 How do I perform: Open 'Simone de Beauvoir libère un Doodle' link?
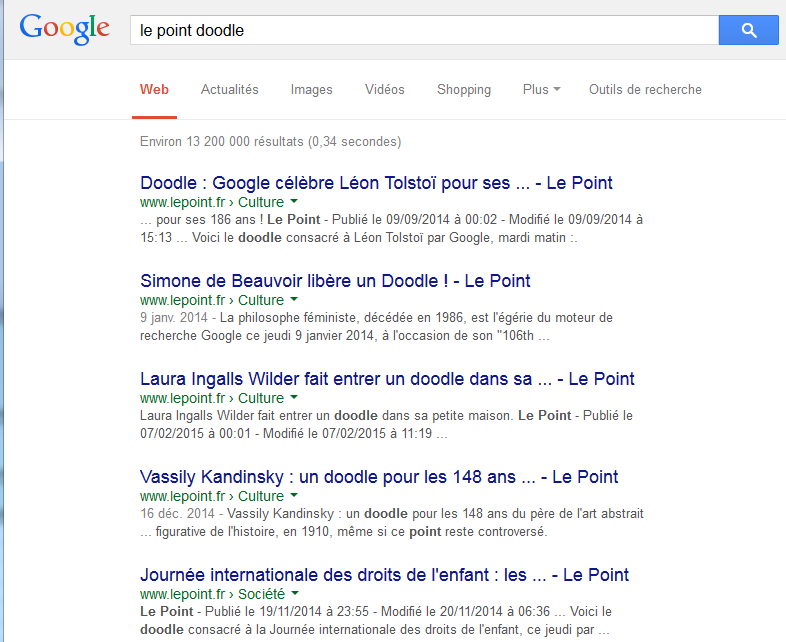pyautogui.click(x=335, y=281)
